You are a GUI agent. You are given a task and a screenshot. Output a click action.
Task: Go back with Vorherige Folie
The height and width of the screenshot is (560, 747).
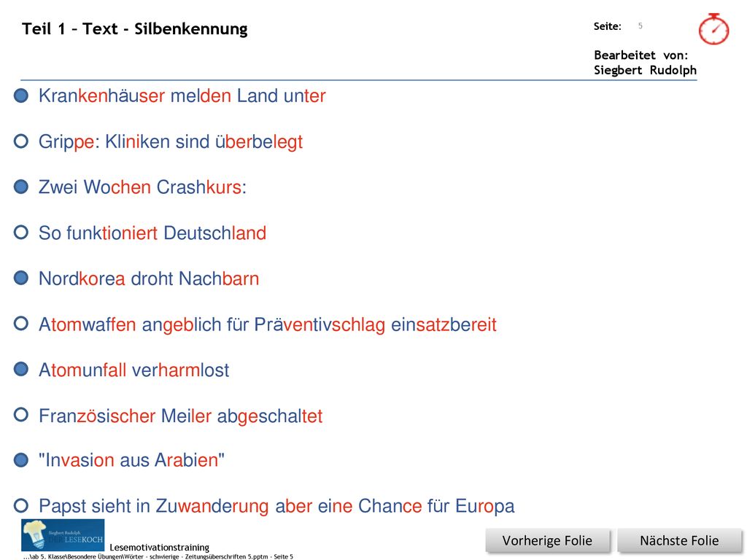click(x=547, y=540)
